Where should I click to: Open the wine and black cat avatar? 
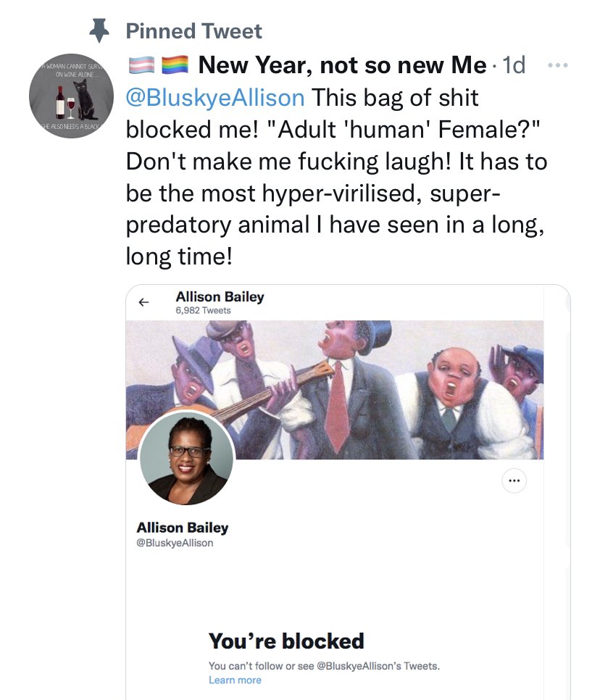coord(71,96)
